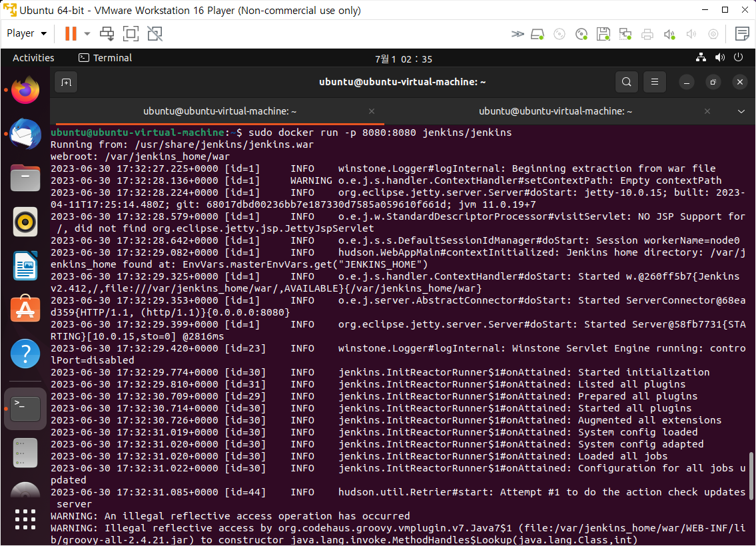756x546 pixels.
Task: Open the clock and calendar showing 02:35
Action: pos(404,59)
